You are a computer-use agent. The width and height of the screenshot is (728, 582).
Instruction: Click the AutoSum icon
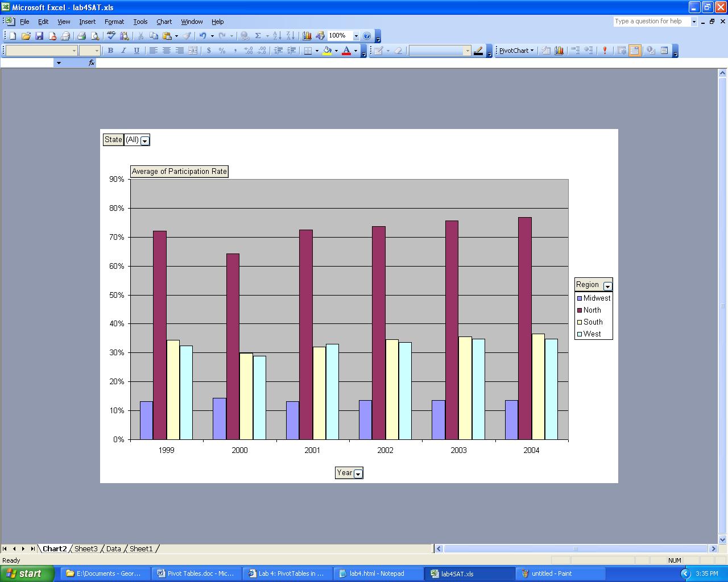point(258,35)
